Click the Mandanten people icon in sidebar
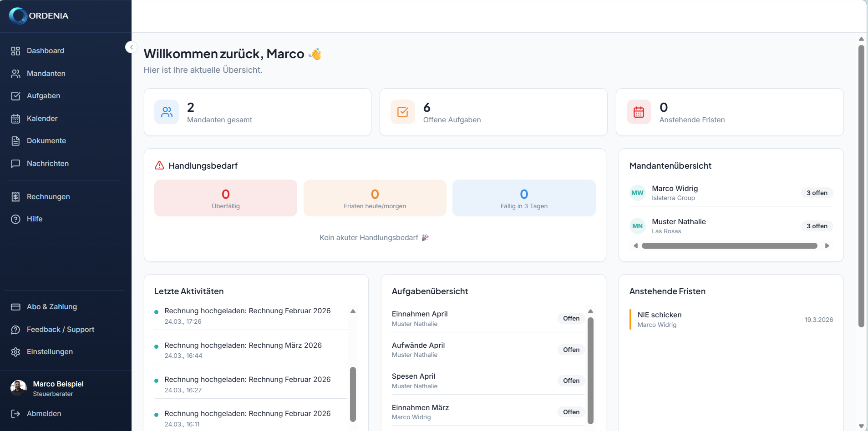Screen dimensions: 868x431 [x=15, y=74]
